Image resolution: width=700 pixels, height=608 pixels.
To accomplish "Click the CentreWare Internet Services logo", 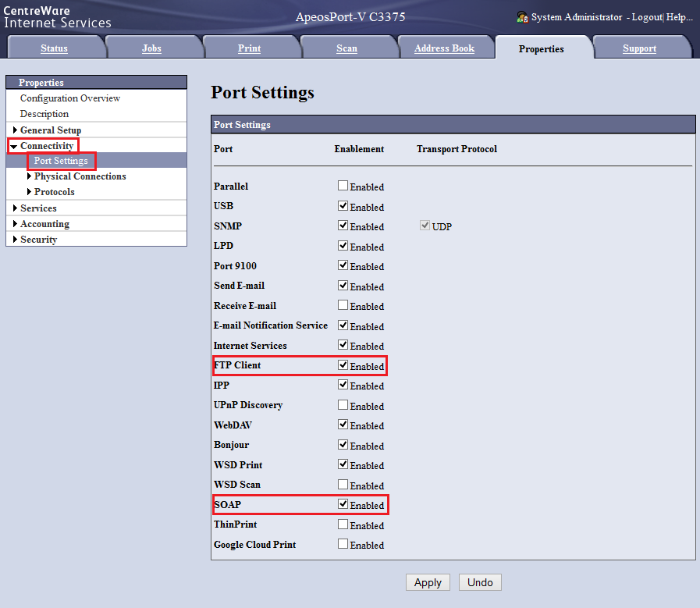I will (x=57, y=16).
